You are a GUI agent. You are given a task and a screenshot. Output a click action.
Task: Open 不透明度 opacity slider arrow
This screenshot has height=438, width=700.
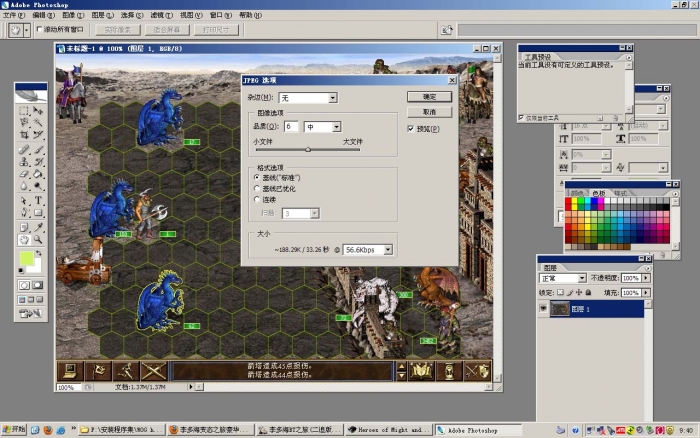pos(646,278)
